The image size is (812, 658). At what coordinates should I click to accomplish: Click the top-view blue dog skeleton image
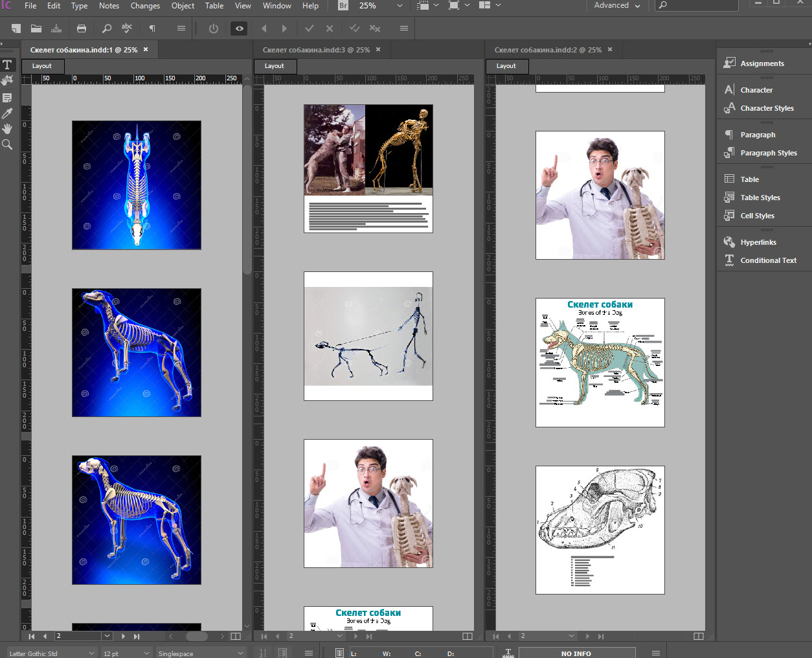[x=137, y=185]
